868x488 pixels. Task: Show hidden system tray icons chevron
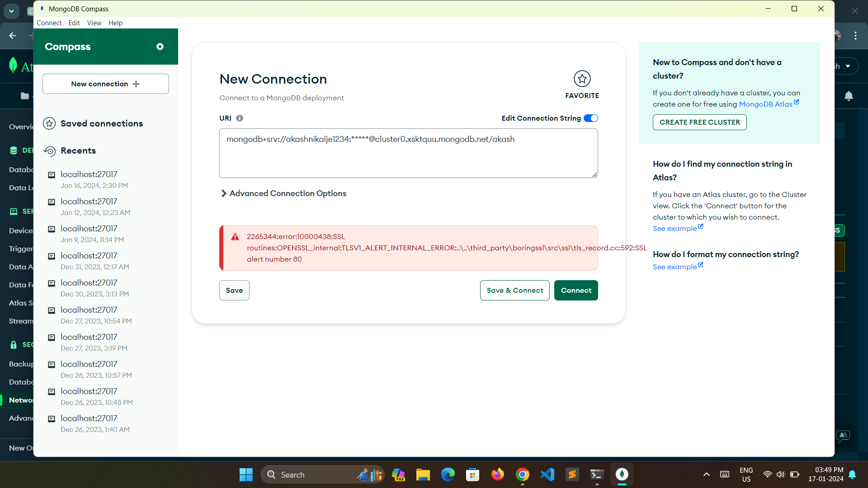tap(706, 474)
